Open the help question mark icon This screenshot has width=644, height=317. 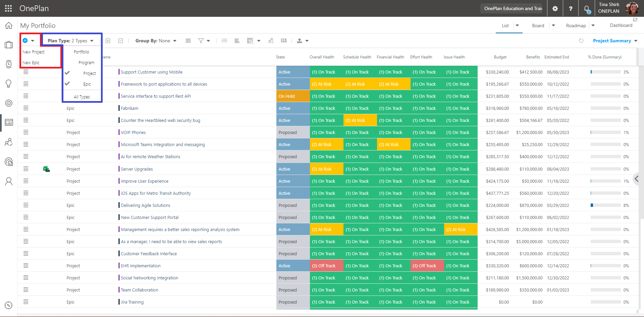(x=571, y=8)
